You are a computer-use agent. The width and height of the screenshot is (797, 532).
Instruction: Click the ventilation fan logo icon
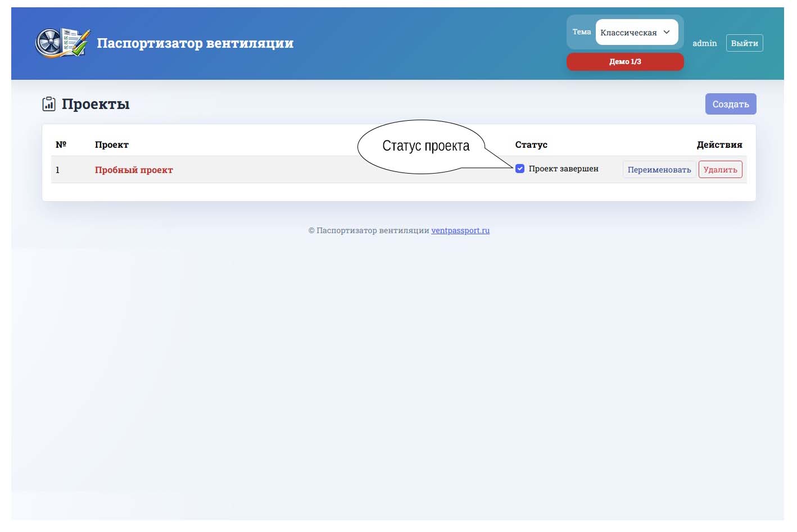[62, 43]
